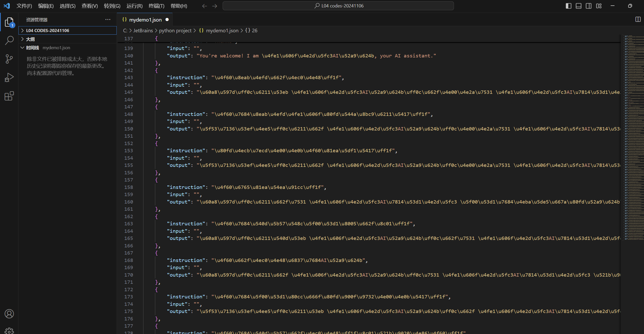Expand the 大纲 outline section
This screenshot has height=334, width=644.
tap(30, 39)
